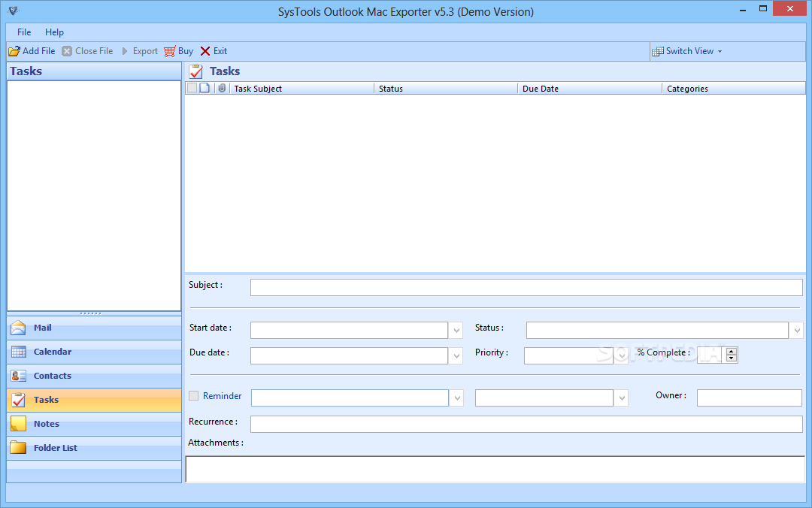Viewport: 812px width, 508px height.
Task: Switch to the Calendar section
Action: pyautogui.click(x=94, y=352)
